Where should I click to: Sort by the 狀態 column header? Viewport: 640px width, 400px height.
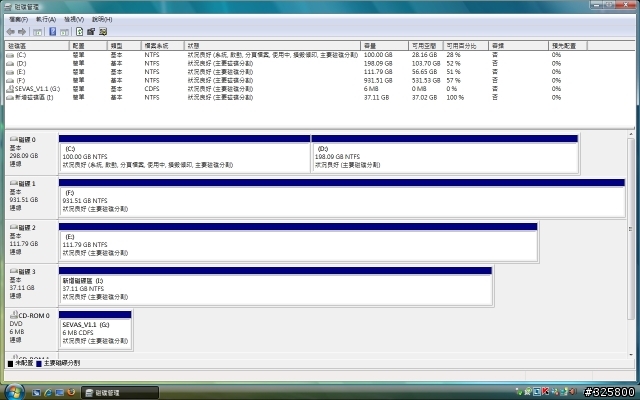[x=272, y=46]
